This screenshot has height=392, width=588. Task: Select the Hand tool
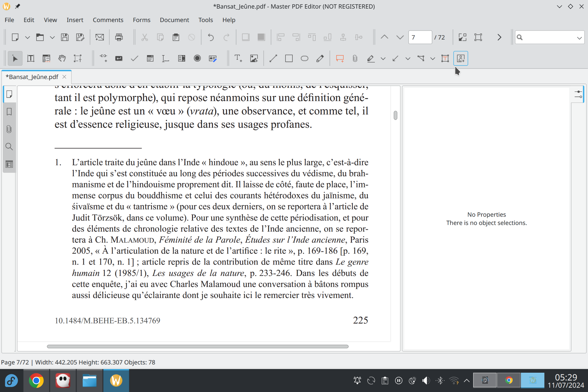62,58
